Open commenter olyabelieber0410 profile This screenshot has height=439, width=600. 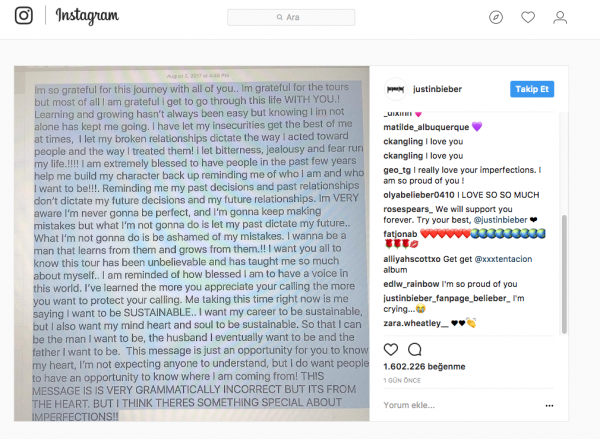click(419, 195)
